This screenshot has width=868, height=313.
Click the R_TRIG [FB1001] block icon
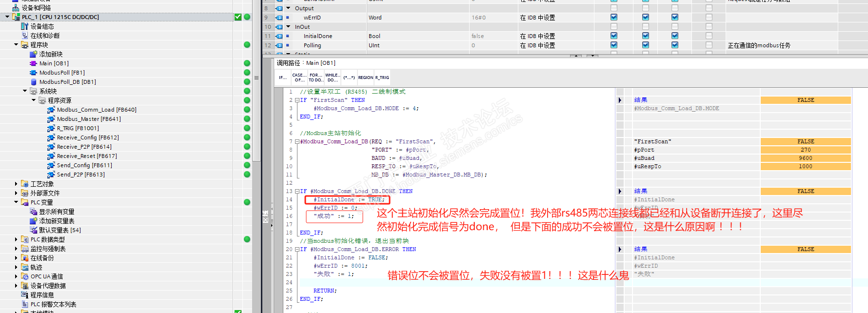point(51,128)
